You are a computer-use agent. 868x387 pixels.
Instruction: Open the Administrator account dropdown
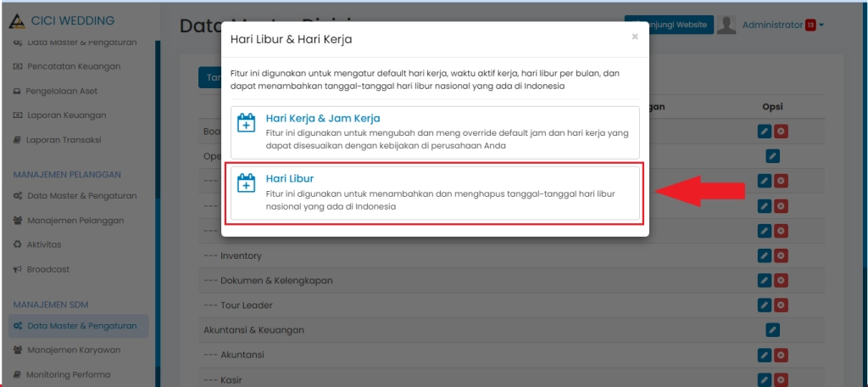click(782, 25)
